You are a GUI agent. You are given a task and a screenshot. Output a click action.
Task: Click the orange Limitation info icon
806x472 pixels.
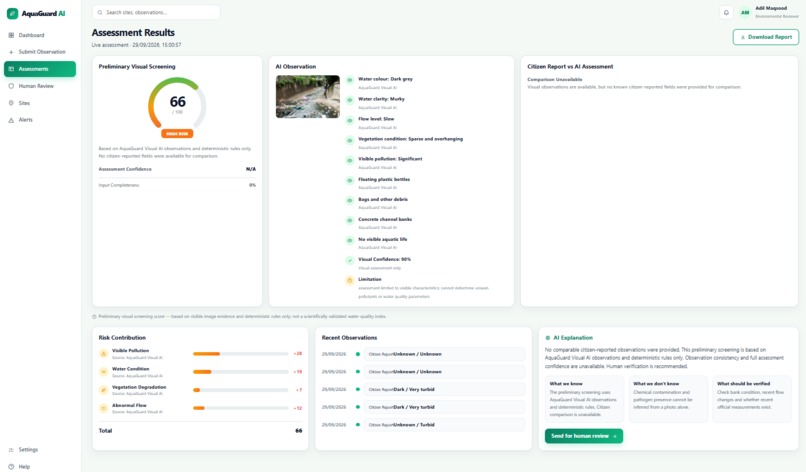coord(350,280)
